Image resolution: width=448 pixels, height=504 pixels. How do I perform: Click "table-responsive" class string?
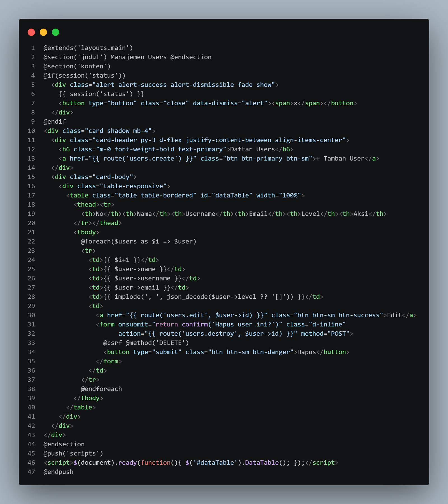pyautogui.click(x=133, y=186)
